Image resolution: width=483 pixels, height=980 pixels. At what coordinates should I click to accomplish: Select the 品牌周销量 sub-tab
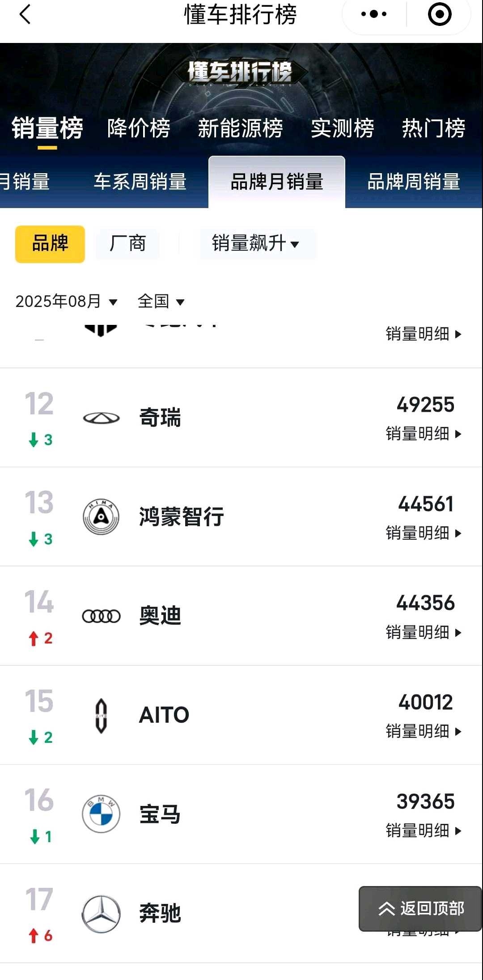pos(414,182)
